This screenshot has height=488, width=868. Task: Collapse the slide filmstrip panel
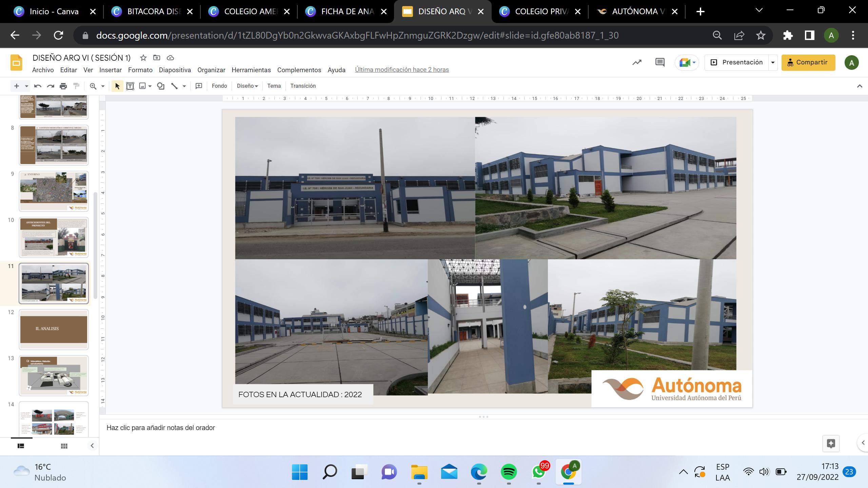click(x=92, y=446)
